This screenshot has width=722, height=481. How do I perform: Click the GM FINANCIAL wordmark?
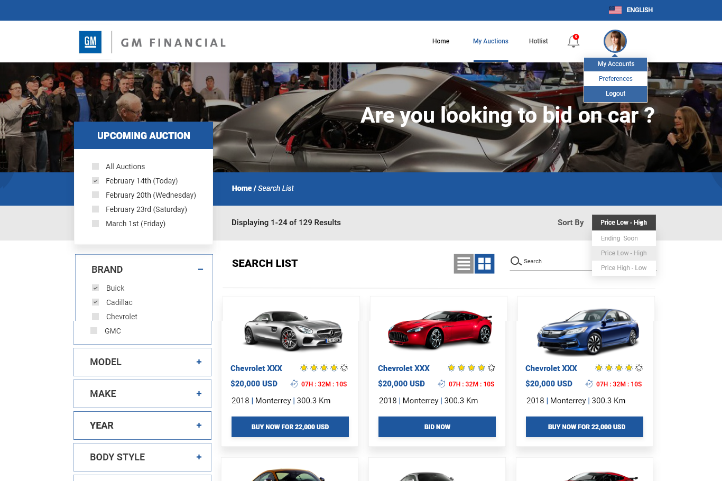click(173, 43)
